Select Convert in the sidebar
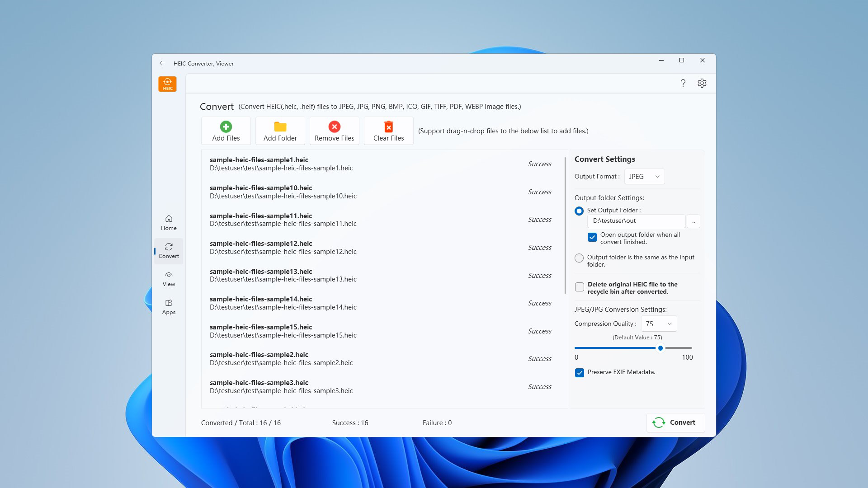Screen dimensions: 868x488 click(x=169, y=251)
